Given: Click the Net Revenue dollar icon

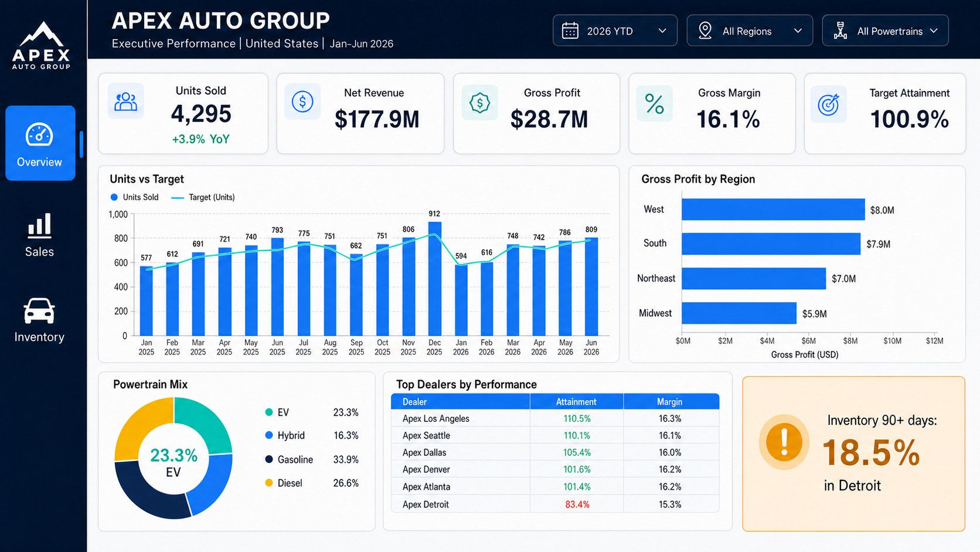Looking at the screenshot, I should pyautogui.click(x=302, y=101).
